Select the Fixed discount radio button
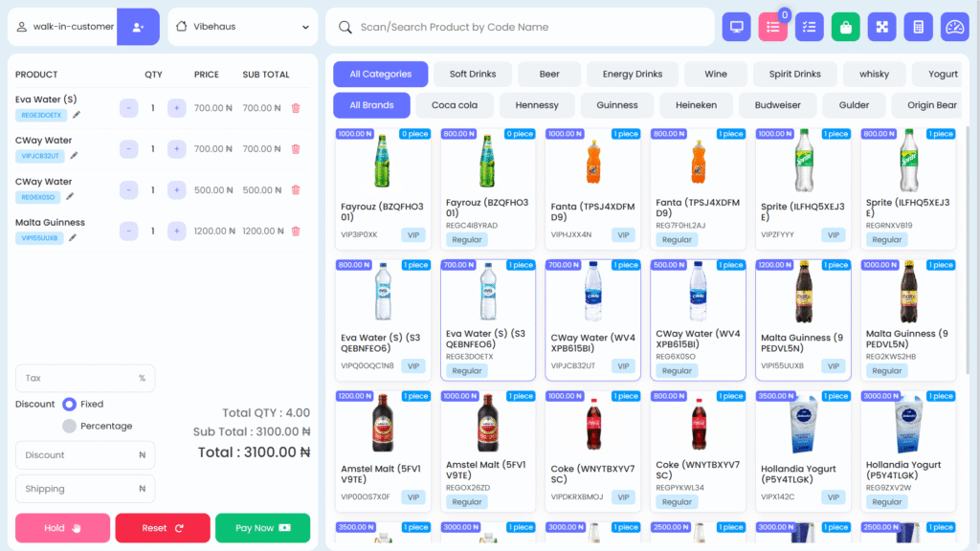Image resolution: width=980 pixels, height=551 pixels. click(69, 404)
